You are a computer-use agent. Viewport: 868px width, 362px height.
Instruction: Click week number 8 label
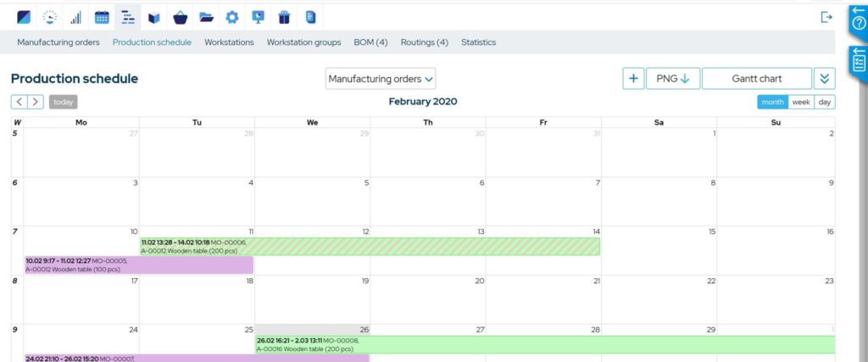click(x=14, y=281)
